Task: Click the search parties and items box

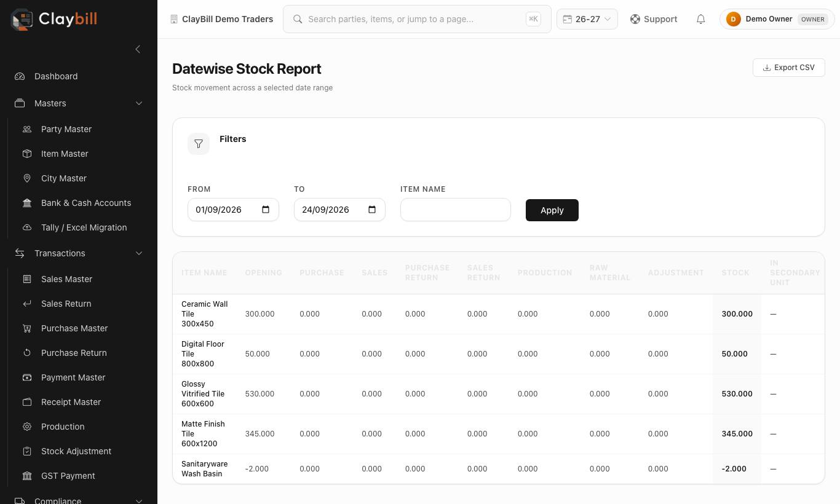Action: coord(417,19)
